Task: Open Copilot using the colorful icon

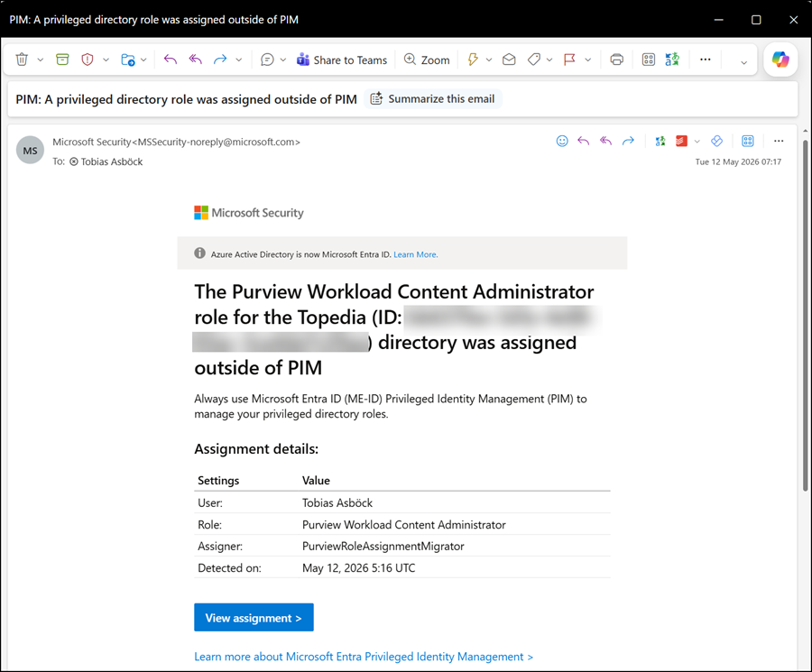Action: 780,59
